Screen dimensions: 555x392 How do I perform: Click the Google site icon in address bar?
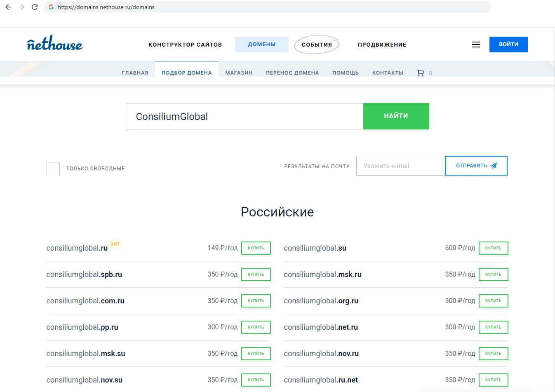coord(51,7)
